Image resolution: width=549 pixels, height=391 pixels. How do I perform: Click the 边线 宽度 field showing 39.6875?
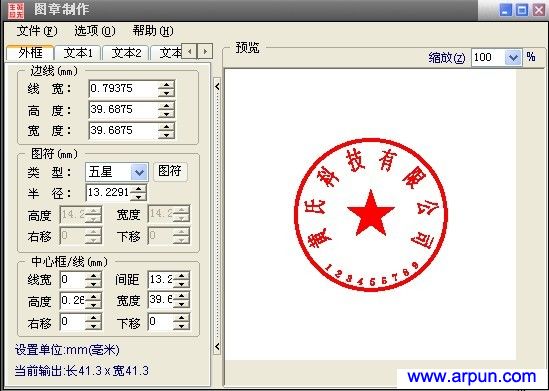coord(123,131)
